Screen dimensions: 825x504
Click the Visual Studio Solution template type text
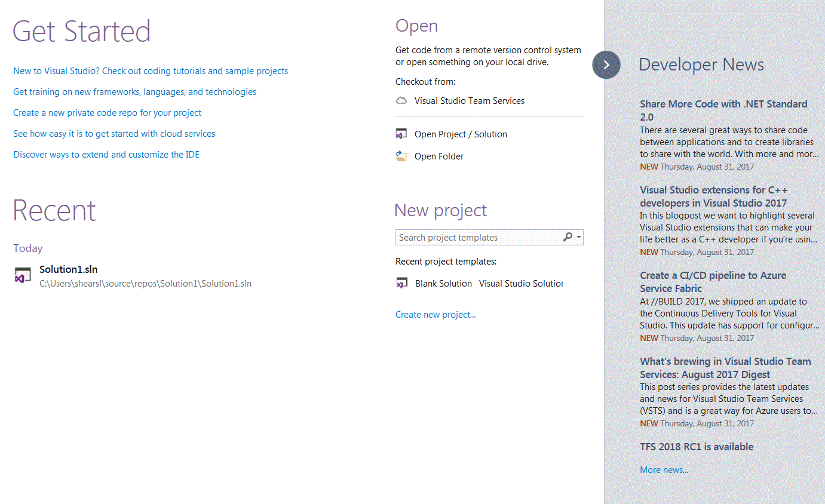click(x=521, y=284)
